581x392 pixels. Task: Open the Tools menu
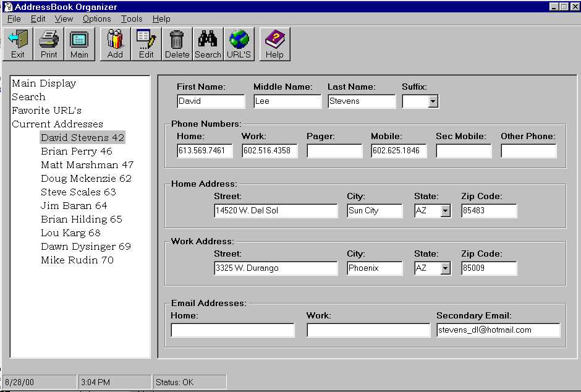[132, 19]
